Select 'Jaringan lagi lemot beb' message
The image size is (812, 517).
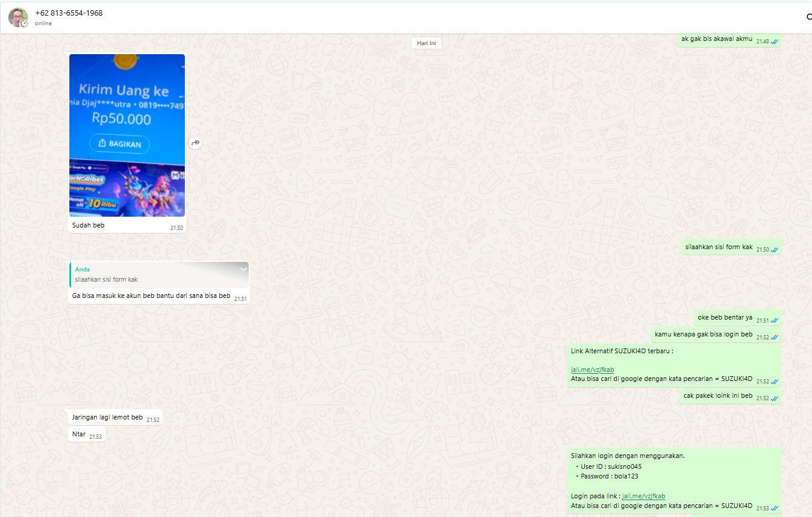click(107, 417)
